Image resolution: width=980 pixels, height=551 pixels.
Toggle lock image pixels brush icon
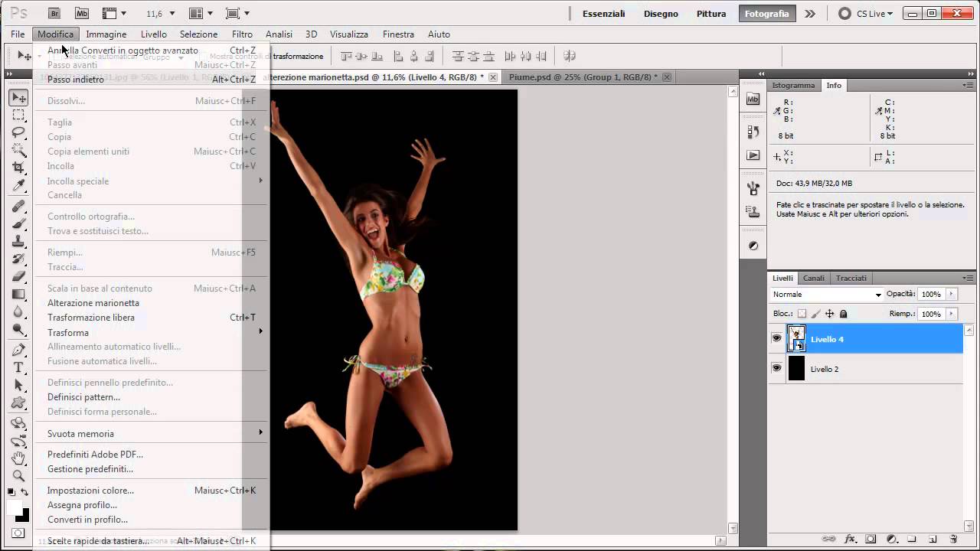pyautogui.click(x=815, y=314)
